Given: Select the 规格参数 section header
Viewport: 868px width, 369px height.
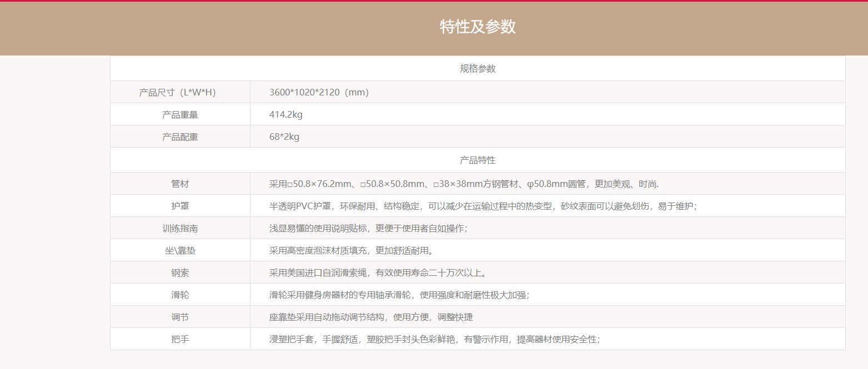Looking at the screenshot, I should click(478, 69).
